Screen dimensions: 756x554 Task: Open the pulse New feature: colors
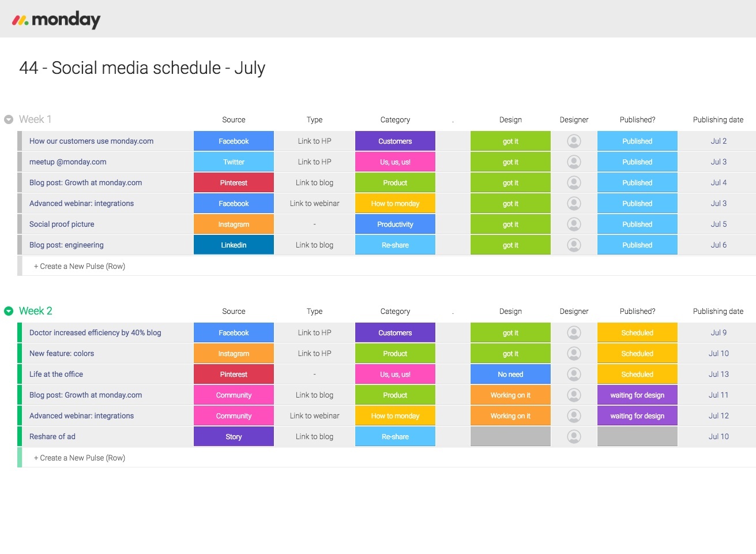click(x=62, y=354)
